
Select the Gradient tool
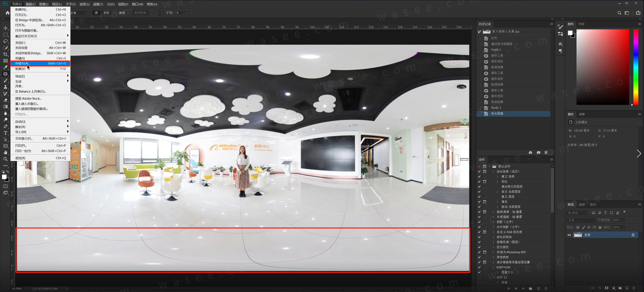coord(5,107)
